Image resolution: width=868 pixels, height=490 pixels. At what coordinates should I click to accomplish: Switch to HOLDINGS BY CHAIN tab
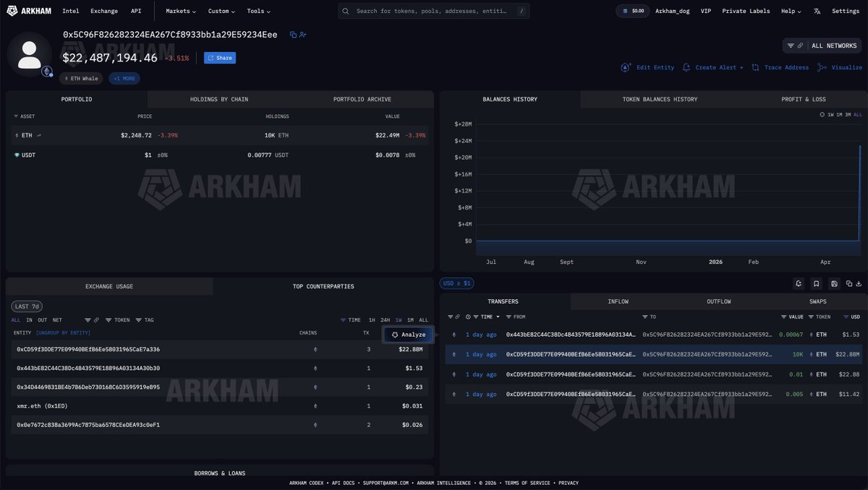click(219, 99)
